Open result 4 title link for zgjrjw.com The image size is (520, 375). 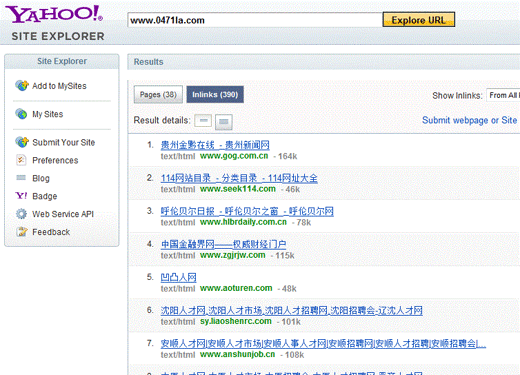tap(223, 244)
